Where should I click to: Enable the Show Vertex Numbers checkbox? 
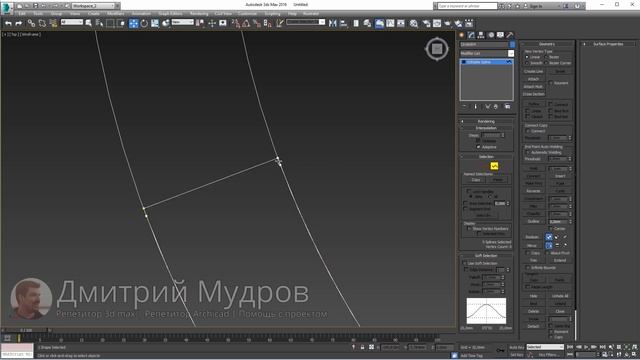click(x=469, y=229)
